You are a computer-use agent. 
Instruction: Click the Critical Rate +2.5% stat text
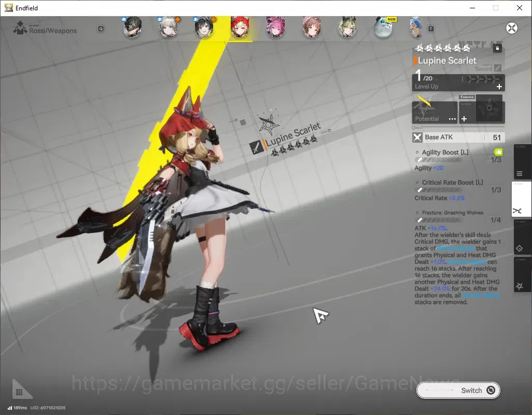click(439, 198)
